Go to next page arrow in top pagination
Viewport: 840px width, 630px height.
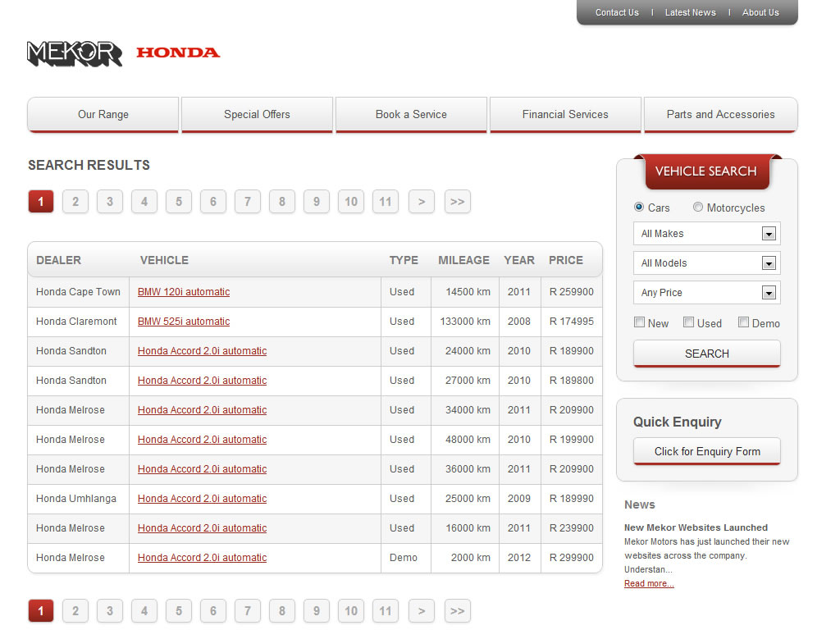[421, 202]
